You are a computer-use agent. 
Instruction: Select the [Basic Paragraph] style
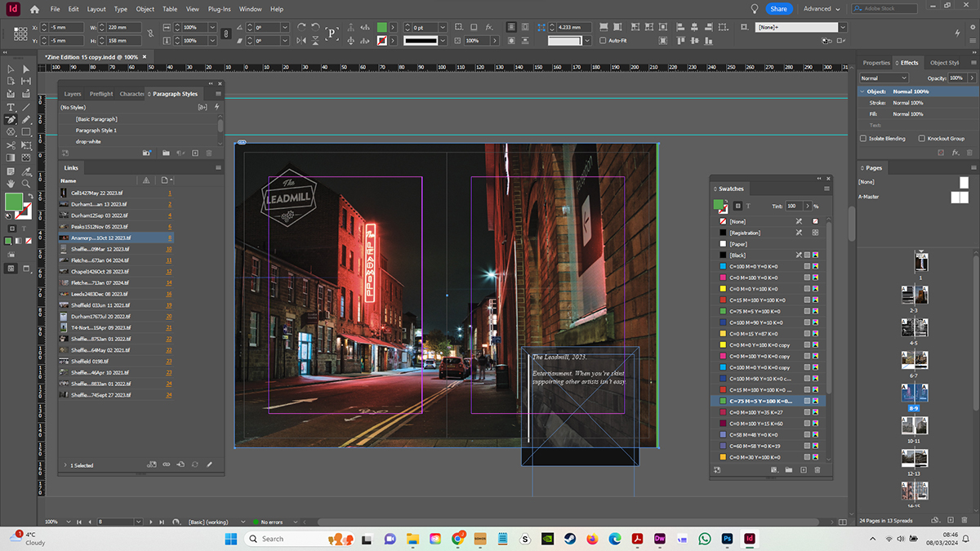[96, 119]
